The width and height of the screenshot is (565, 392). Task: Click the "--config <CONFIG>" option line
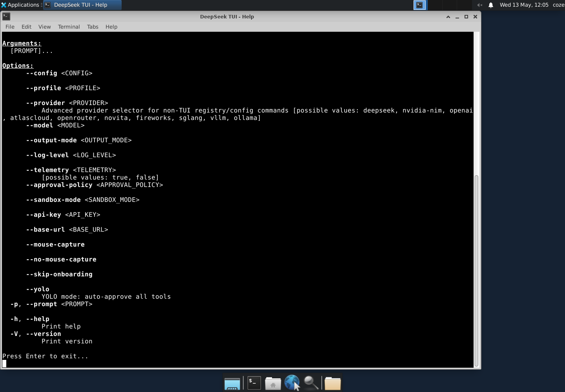59,73
